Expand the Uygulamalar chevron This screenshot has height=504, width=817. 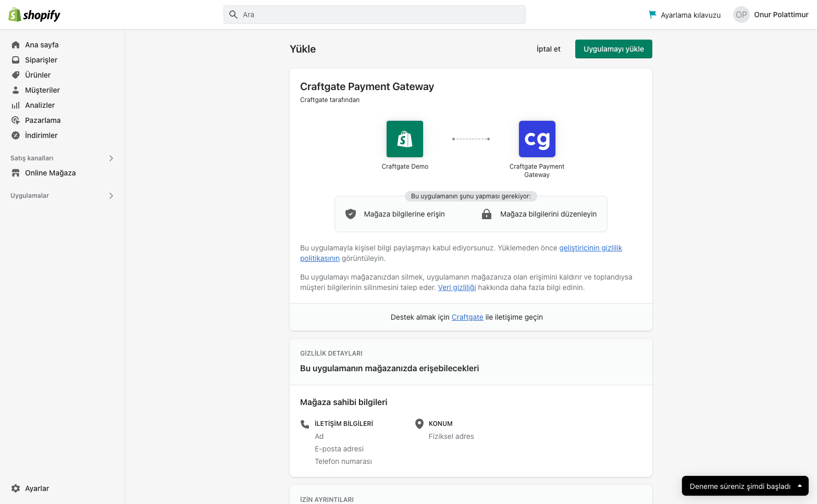click(111, 196)
